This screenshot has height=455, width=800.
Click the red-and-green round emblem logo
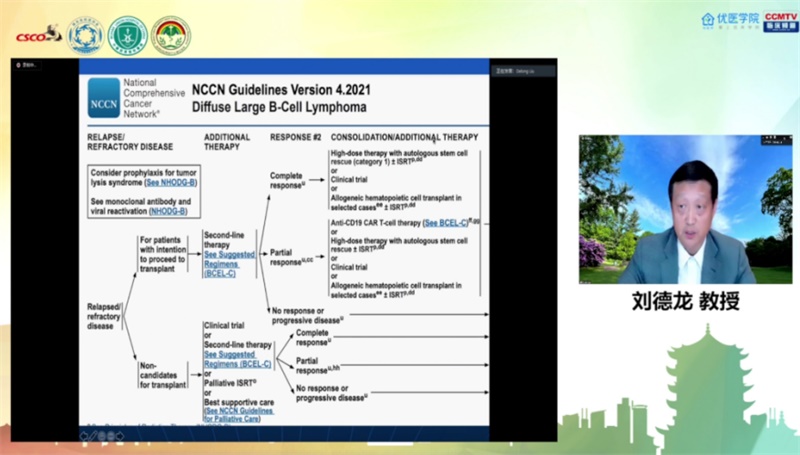171,36
